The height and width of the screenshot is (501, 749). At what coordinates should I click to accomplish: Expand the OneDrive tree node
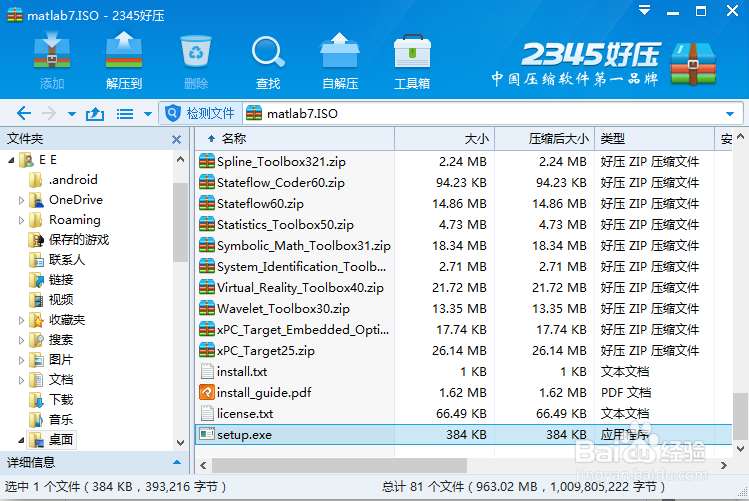[x=21, y=201]
